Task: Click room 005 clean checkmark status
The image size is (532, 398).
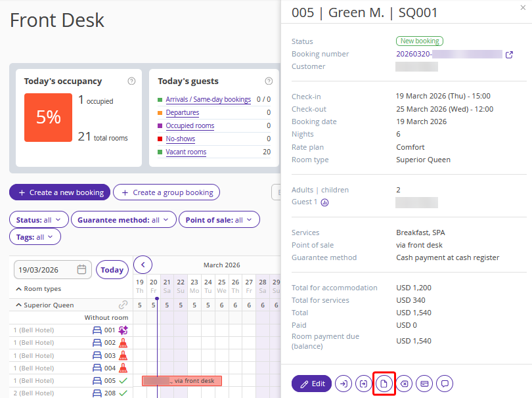Action: (x=123, y=380)
